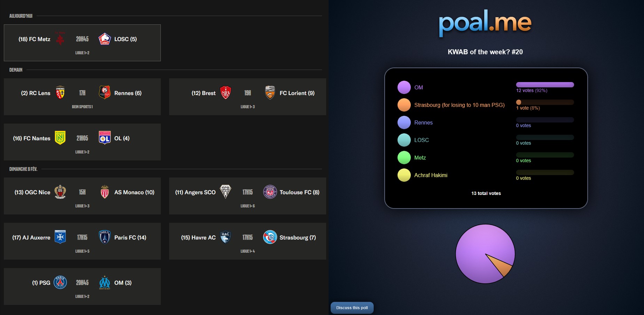This screenshot has width=644, height=315.
Task: Open the poal.me logo
Action: click(x=485, y=23)
